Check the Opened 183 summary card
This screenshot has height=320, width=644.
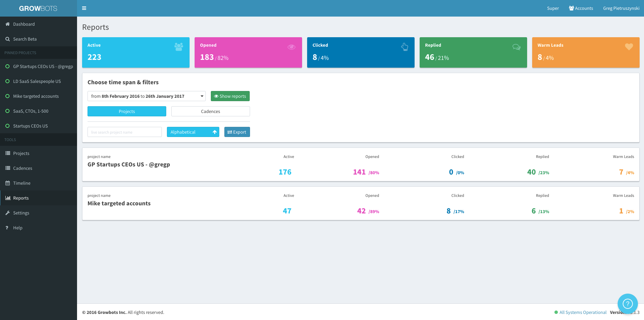click(x=248, y=52)
